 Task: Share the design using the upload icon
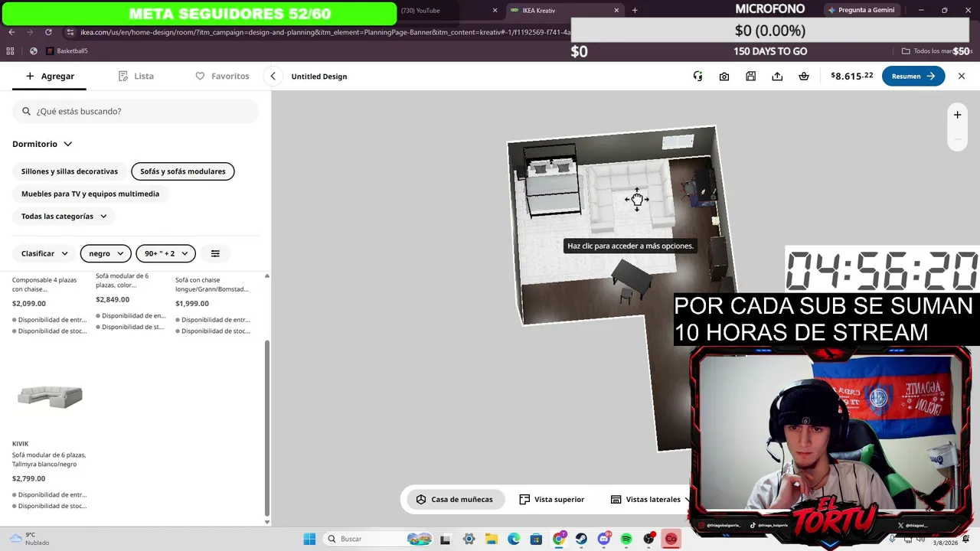[x=777, y=77]
